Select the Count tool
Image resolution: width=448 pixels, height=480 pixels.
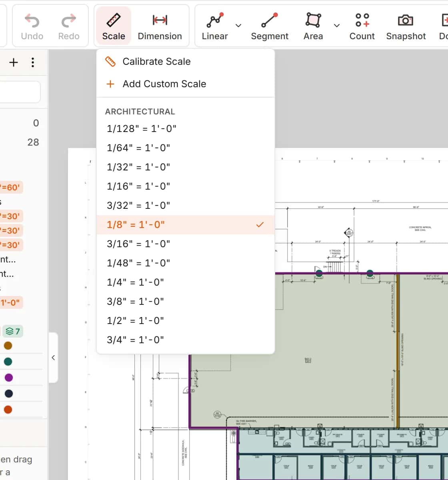(x=362, y=26)
